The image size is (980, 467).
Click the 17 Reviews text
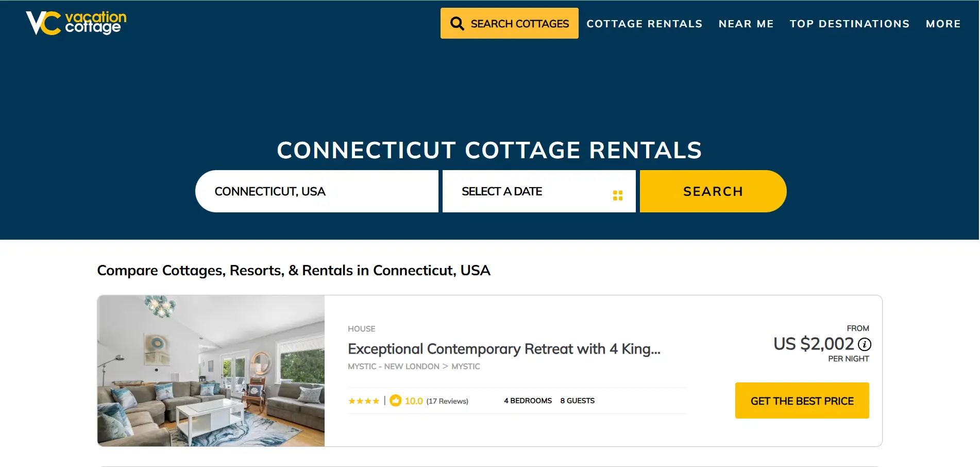447,401
